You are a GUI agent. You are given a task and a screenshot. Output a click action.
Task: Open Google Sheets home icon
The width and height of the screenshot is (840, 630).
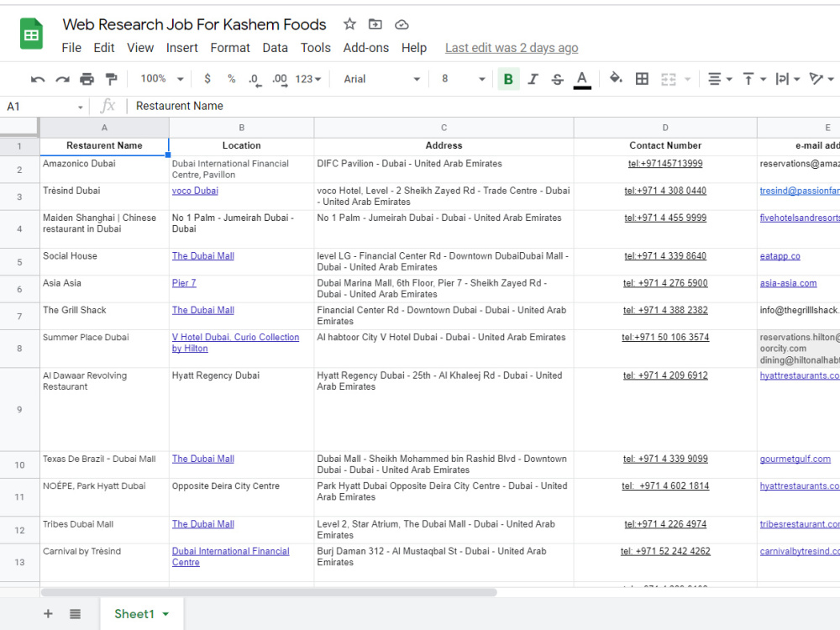(x=31, y=34)
